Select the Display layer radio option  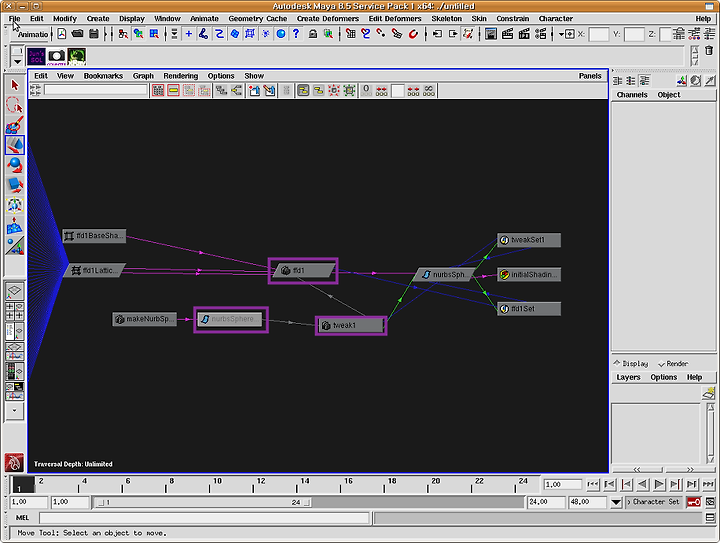(x=630, y=364)
